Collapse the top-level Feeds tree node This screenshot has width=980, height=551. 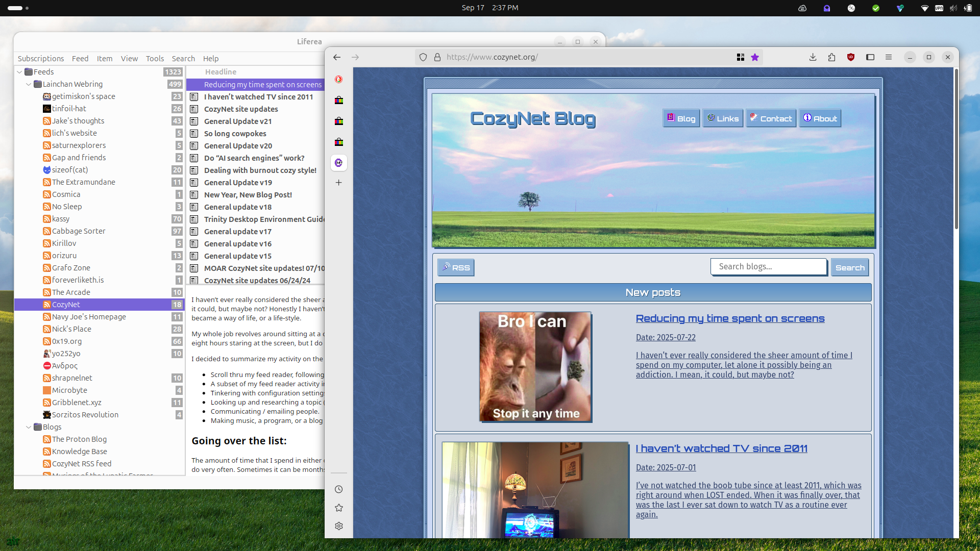click(x=19, y=72)
